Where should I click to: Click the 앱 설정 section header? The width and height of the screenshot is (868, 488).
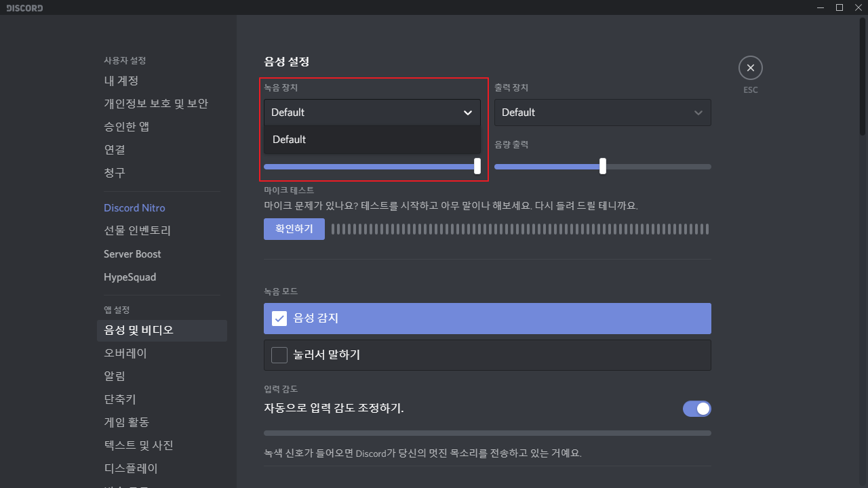pos(117,310)
